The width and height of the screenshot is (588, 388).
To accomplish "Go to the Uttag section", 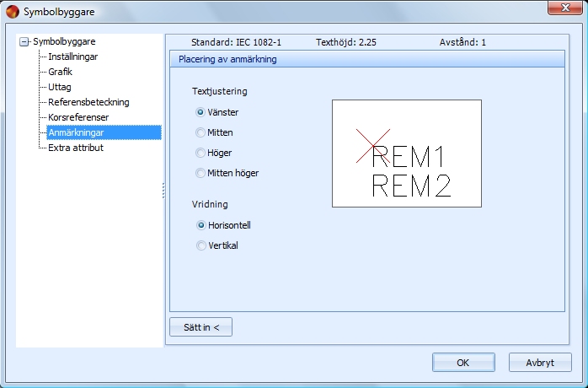I will pos(60,87).
